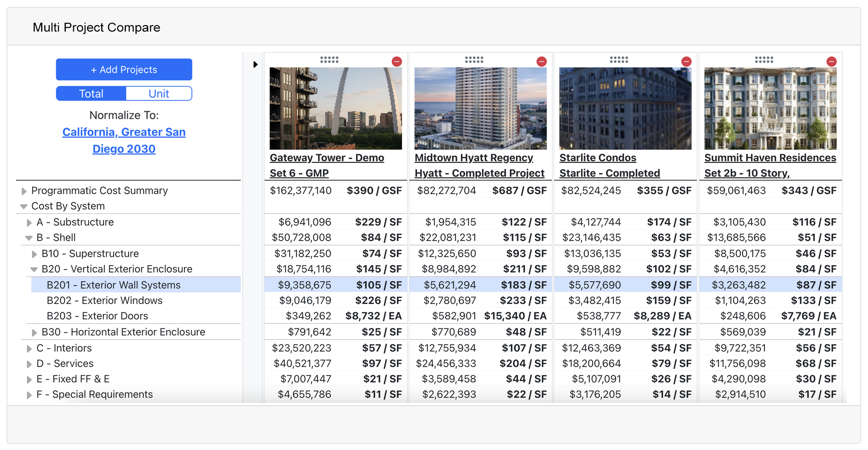868x450 pixels.
Task: Expand Programmatic Cost Summary row
Action: tap(24, 191)
